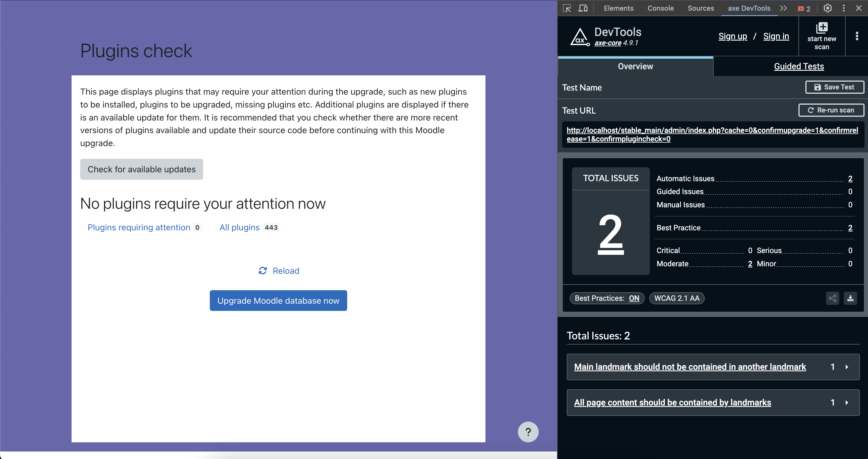
Task: Click the console errors count badge
Action: coord(804,9)
